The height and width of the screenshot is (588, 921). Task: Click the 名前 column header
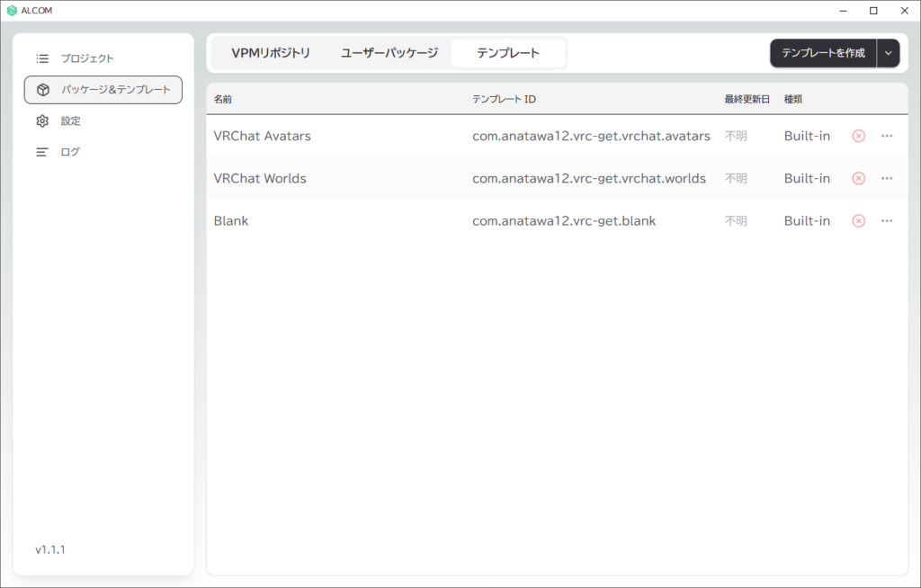coord(223,99)
